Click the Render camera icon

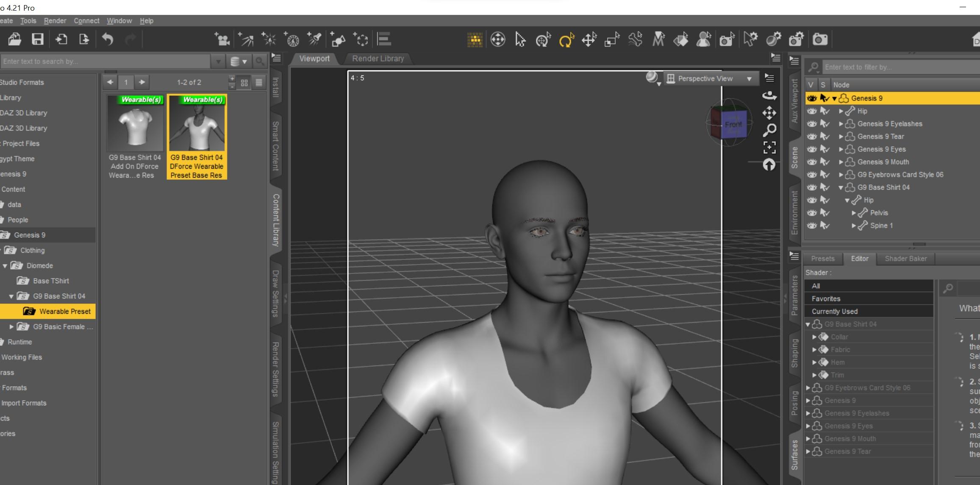(820, 40)
